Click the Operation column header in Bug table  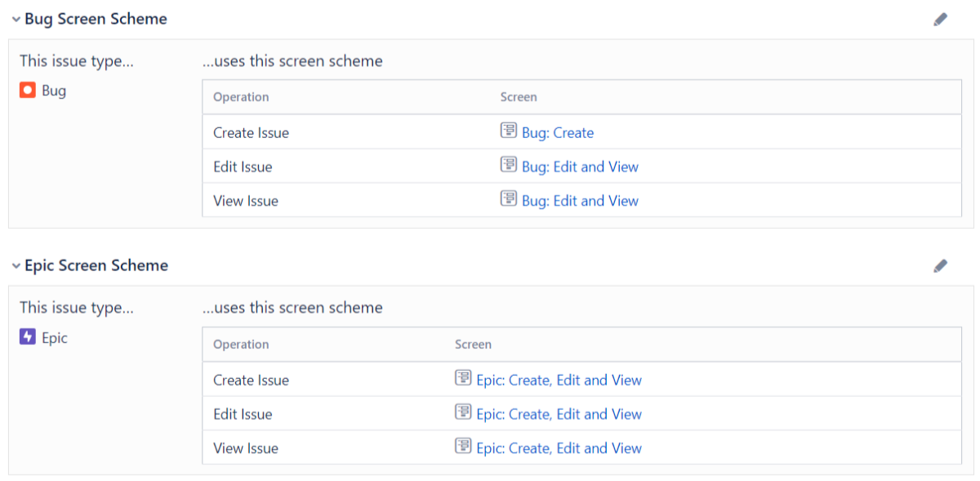240,96
